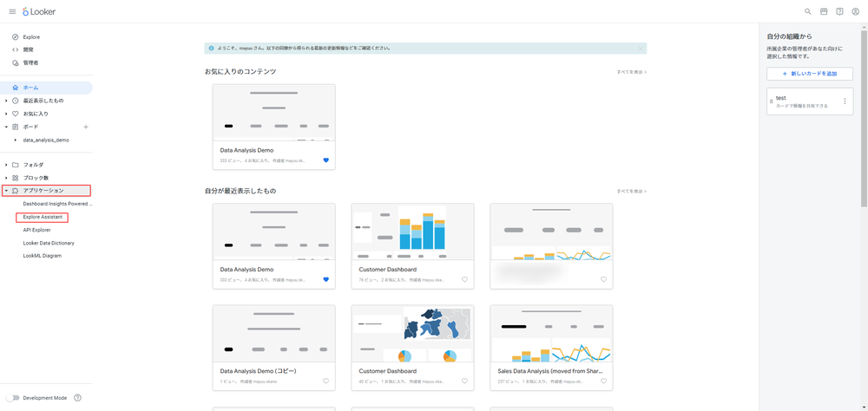Open data_analysis_demo board
The image size is (868, 411).
pyautogui.click(x=46, y=140)
